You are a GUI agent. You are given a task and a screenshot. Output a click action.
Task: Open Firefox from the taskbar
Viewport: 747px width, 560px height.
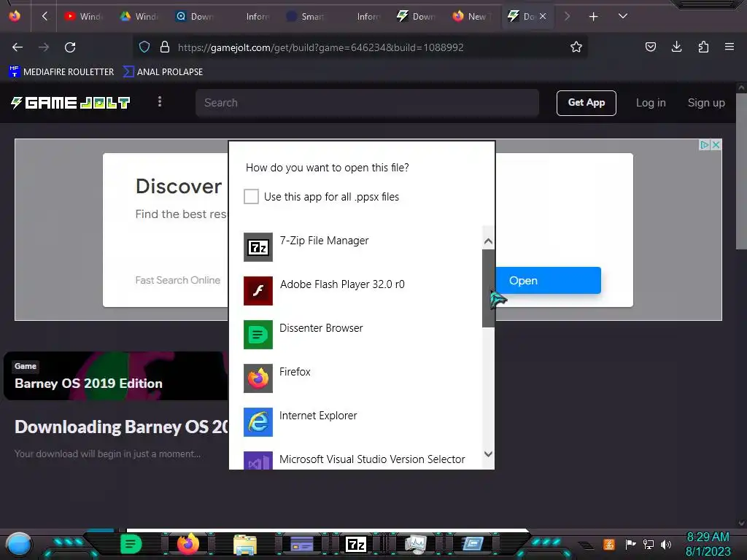(x=187, y=544)
